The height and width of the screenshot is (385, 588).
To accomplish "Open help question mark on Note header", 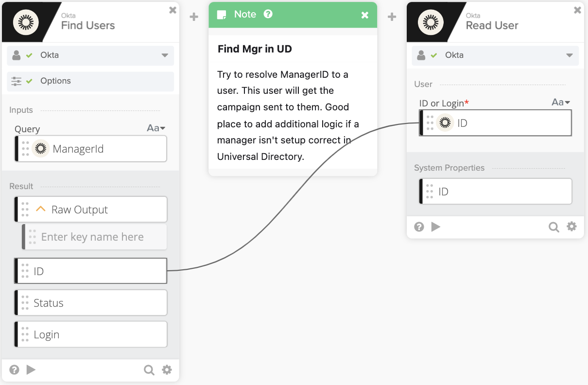I will [x=268, y=14].
